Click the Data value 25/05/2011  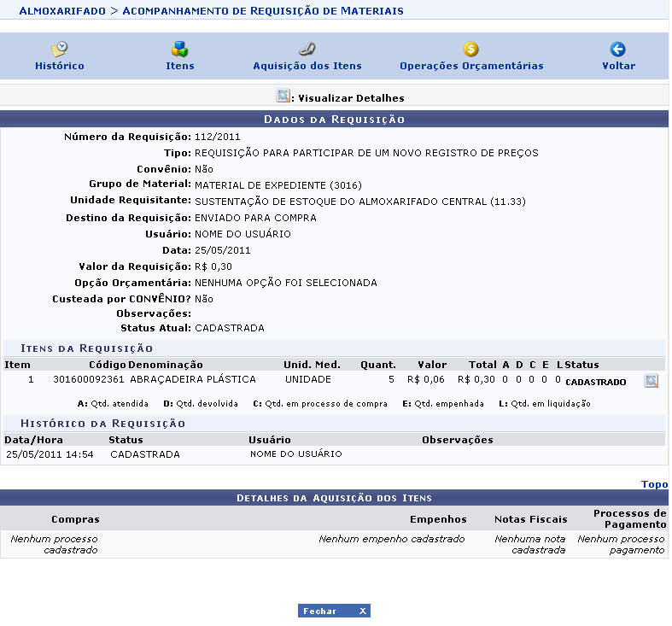(x=222, y=250)
